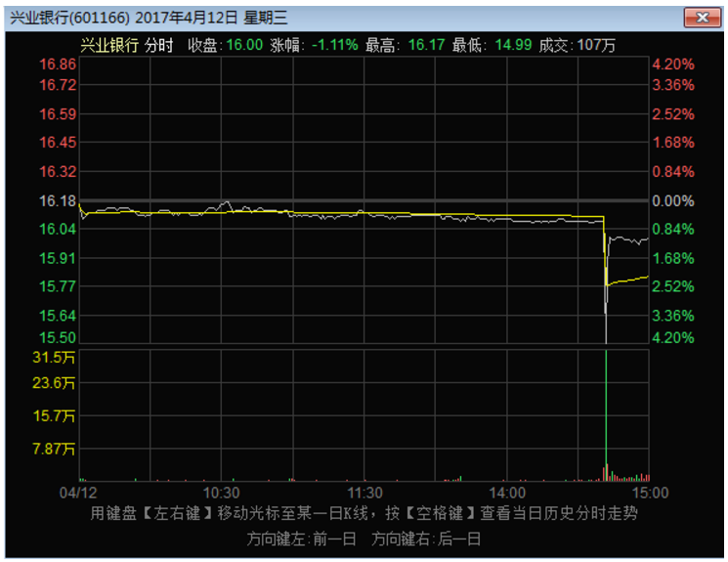Click the 最高 value 16.17
This screenshot has height=562, width=728.
[426, 45]
